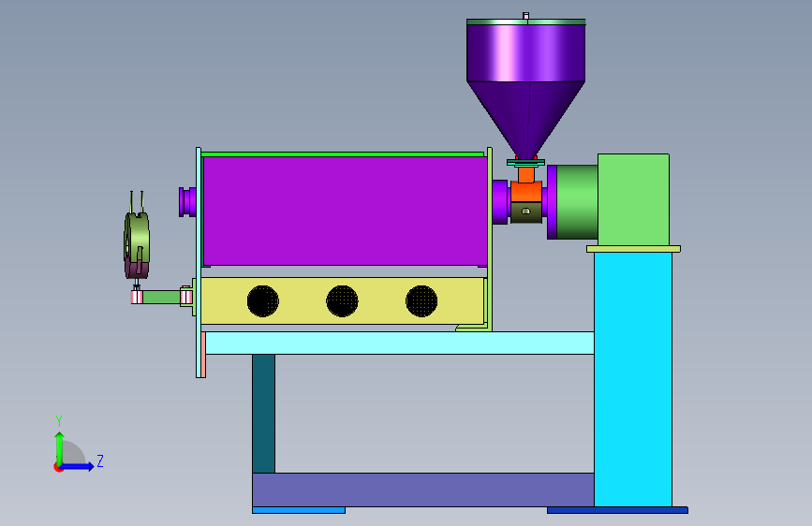Select the orange feed throat block
Image resolution: width=812 pixels, height=526 pixels.
526,191
